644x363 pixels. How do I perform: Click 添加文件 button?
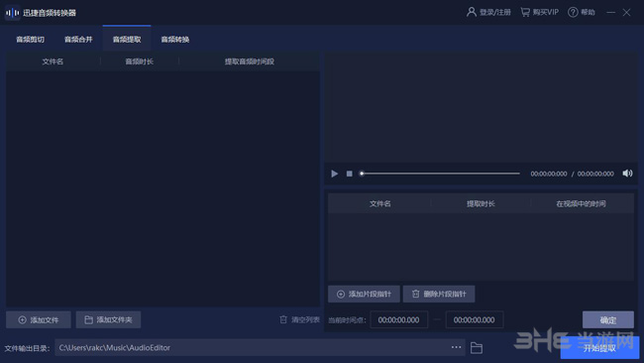click(x=39, y=319)
